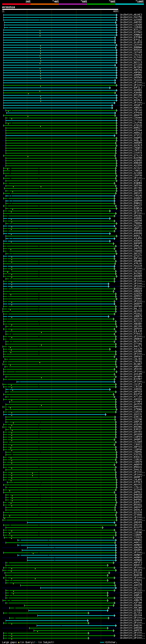146x644 pixels.
Task: Open hit UniRef100_B3TLZ7
Action: point(131,30)
